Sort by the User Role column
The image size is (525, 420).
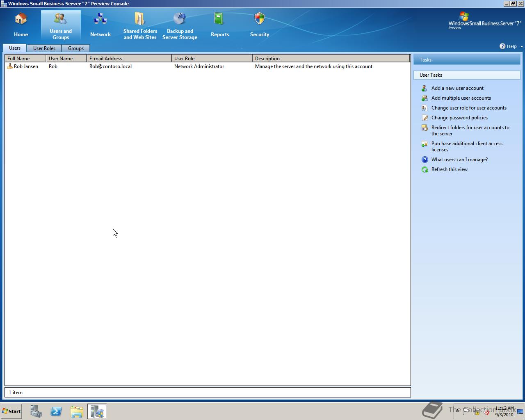pos(212,59)
